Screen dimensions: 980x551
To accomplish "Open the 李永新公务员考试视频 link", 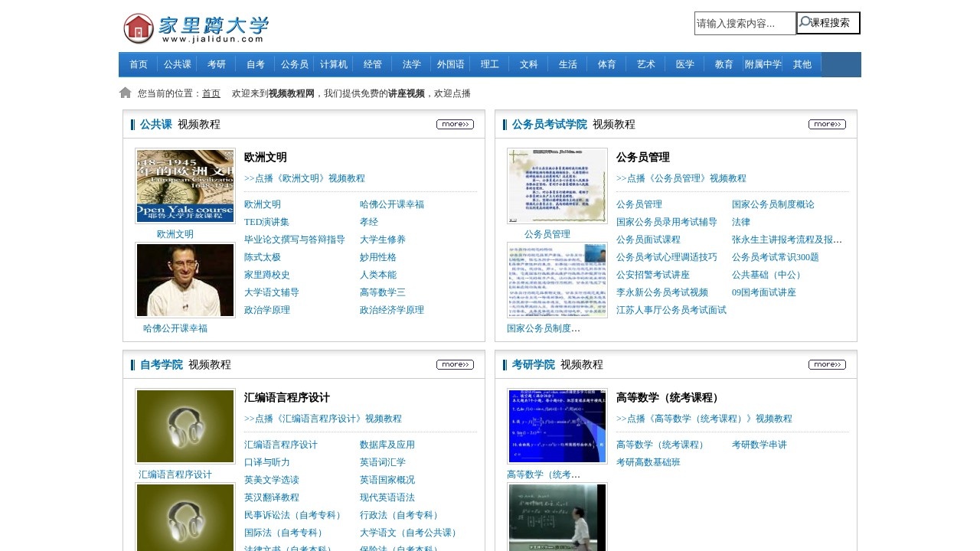I will [662, 292].
